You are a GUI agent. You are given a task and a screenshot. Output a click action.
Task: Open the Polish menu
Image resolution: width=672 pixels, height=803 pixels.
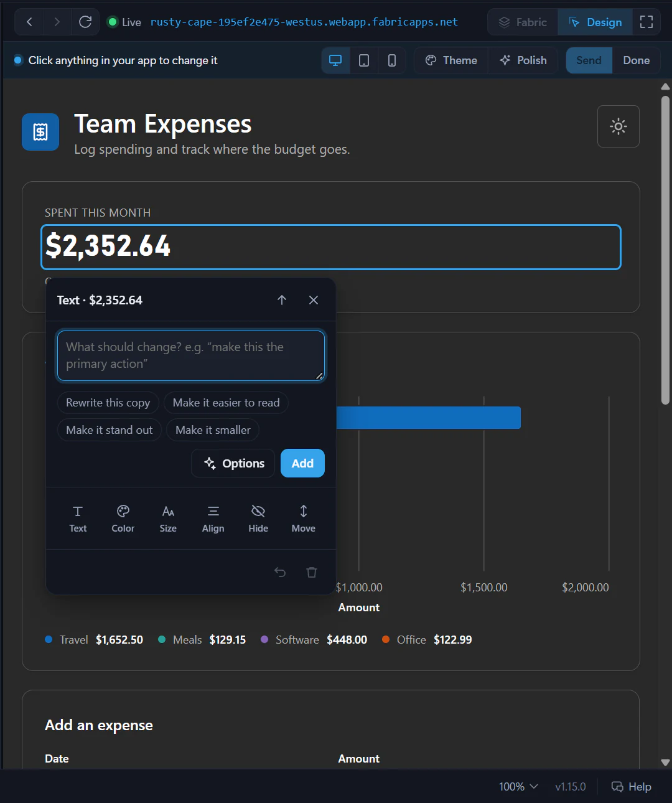pos(523,60)
